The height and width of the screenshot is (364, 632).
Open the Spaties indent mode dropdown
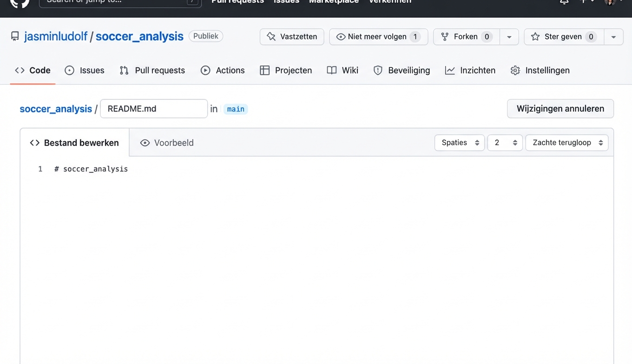coord(459,143)
